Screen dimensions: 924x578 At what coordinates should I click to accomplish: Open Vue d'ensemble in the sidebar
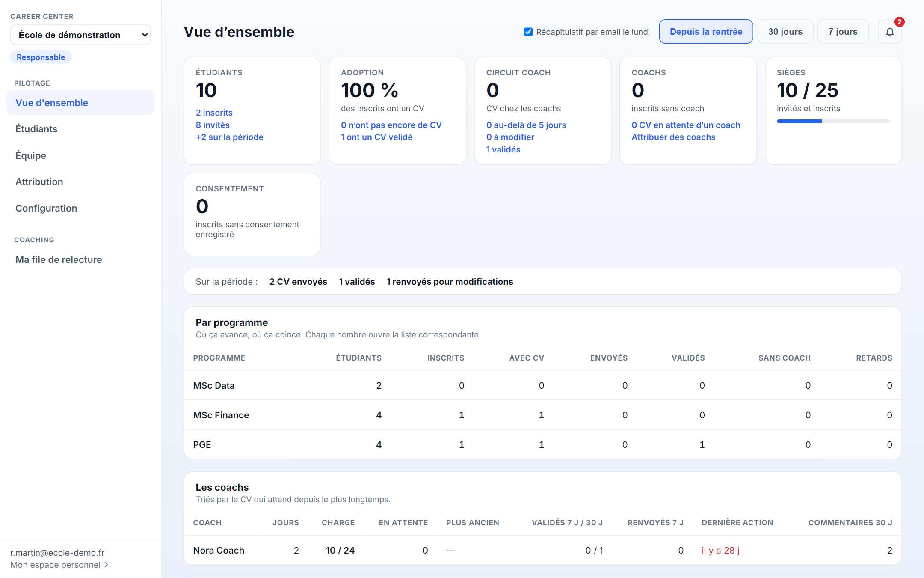click(80, 103)
